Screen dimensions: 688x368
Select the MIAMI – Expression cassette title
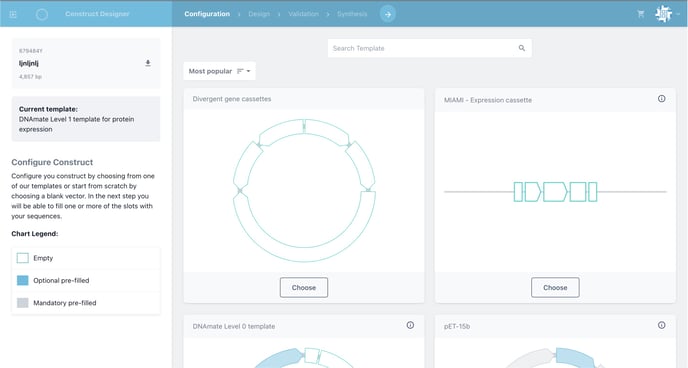click(x=487, y=100)
